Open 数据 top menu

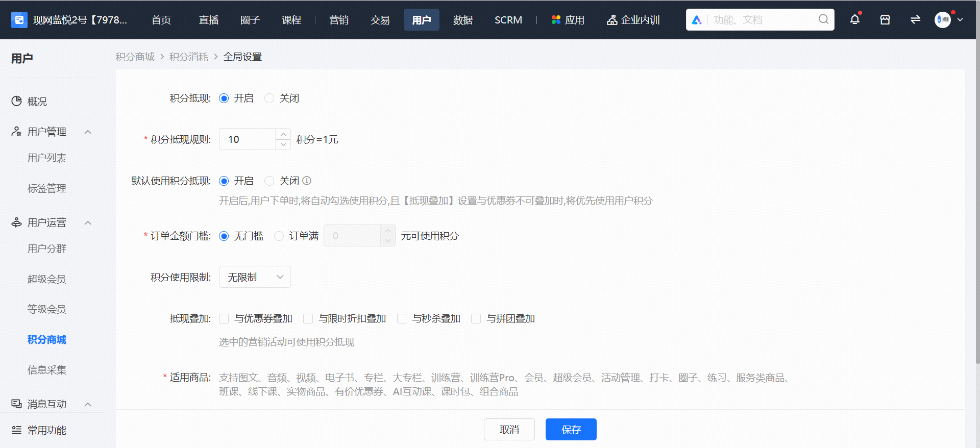(463, 20)
